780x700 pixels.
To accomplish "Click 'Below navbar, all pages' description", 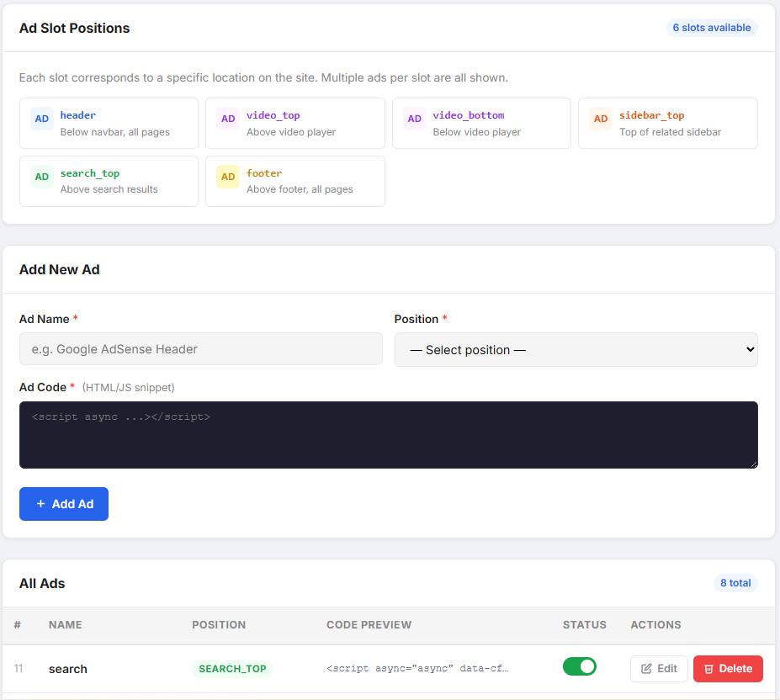I will click(x=115, y=132).
